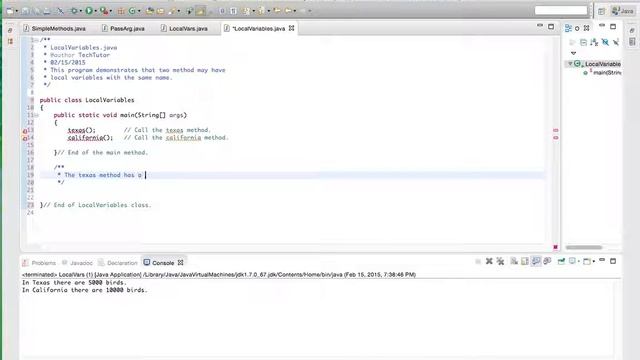Toggle Show Whitespace Characters

coord(233,11)
